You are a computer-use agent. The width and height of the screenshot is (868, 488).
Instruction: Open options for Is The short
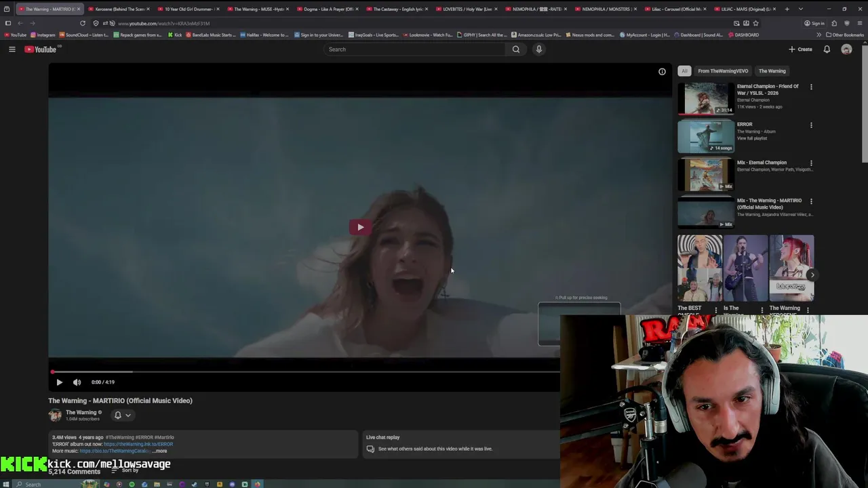[x=762, y=310]
